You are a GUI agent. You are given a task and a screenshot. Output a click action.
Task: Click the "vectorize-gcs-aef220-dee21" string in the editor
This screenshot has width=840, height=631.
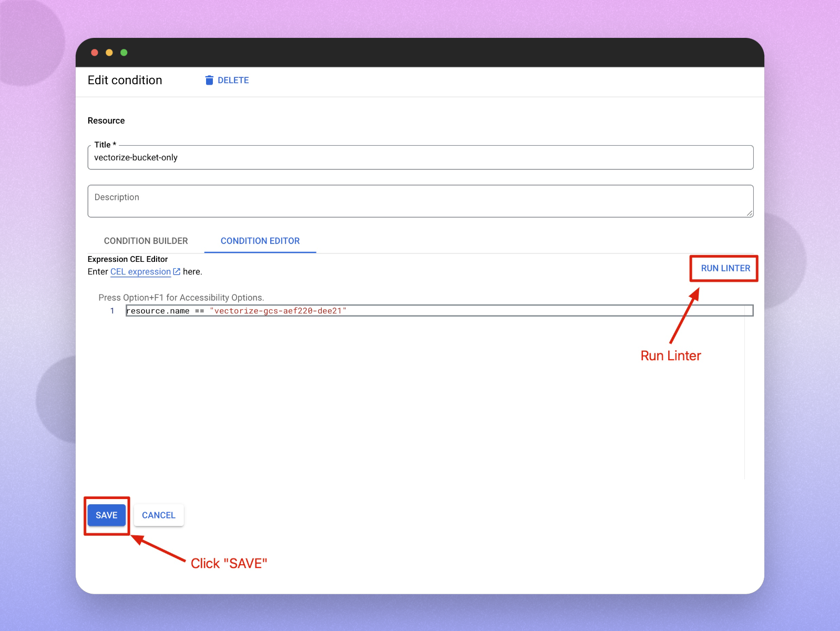pyautogui.click(x=278, y=311)
